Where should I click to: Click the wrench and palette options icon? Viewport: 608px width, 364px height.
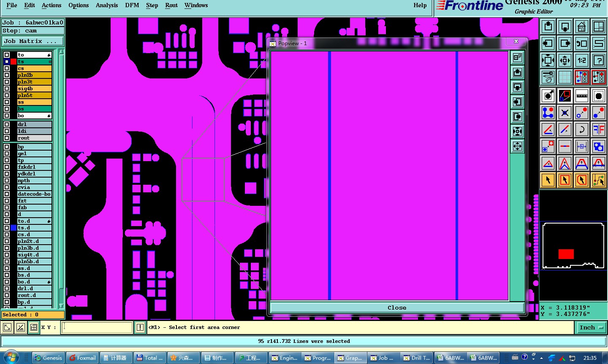(548, 77)
